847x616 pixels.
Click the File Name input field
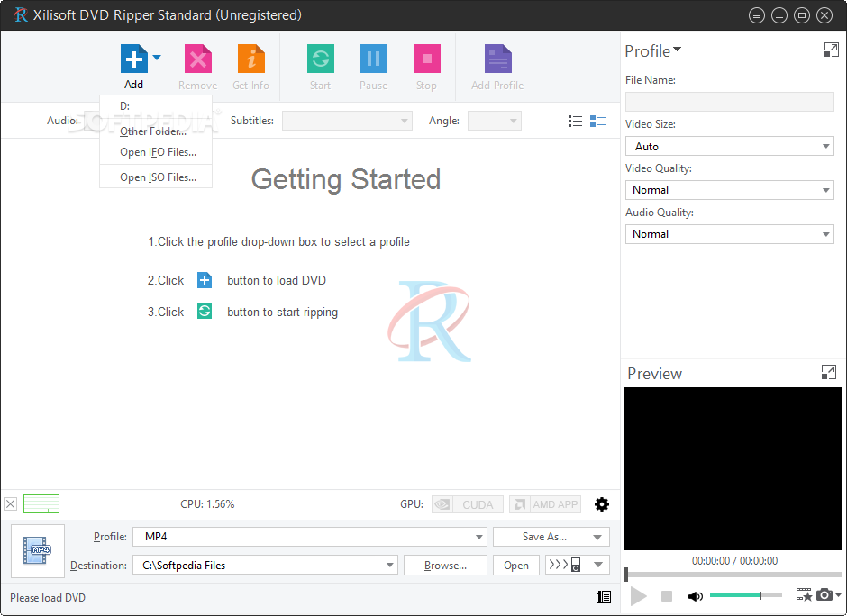[729, 102]
